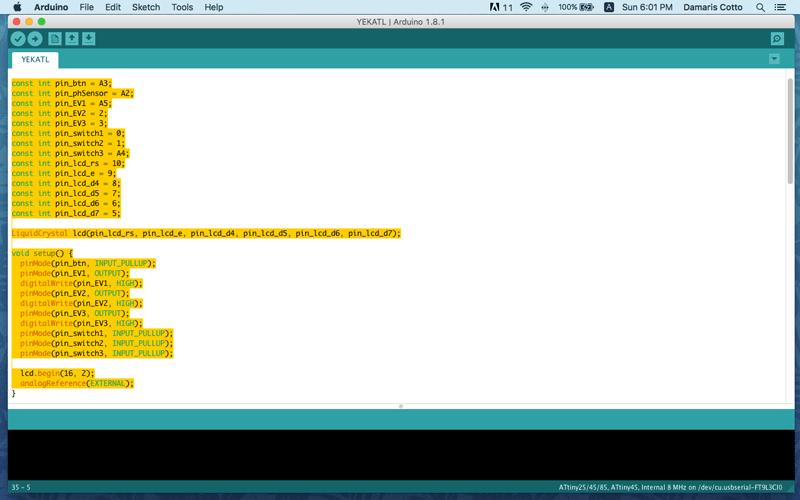Click the line 'const int pin_btn = A3;'
This screenshot has height=500, width=800.
click(61, 83)
